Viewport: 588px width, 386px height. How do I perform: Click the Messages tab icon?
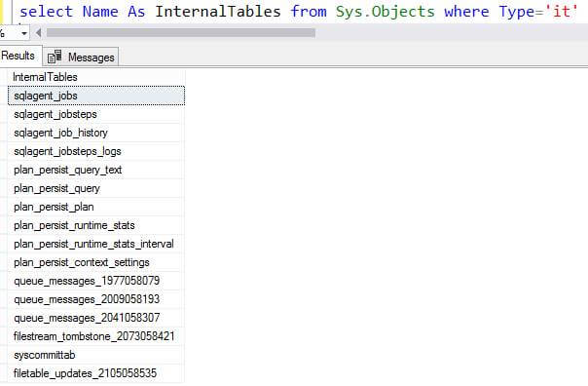pos(55,58)
